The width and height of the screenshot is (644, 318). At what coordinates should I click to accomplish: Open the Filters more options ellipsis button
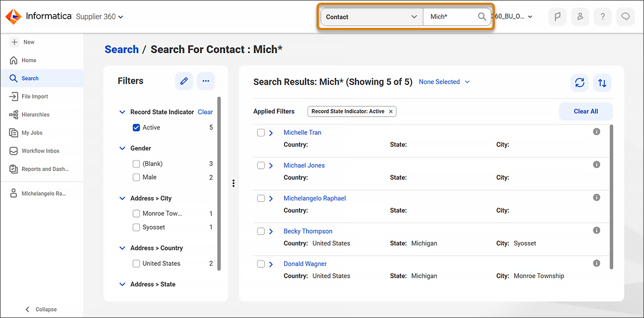pos(206,81)
